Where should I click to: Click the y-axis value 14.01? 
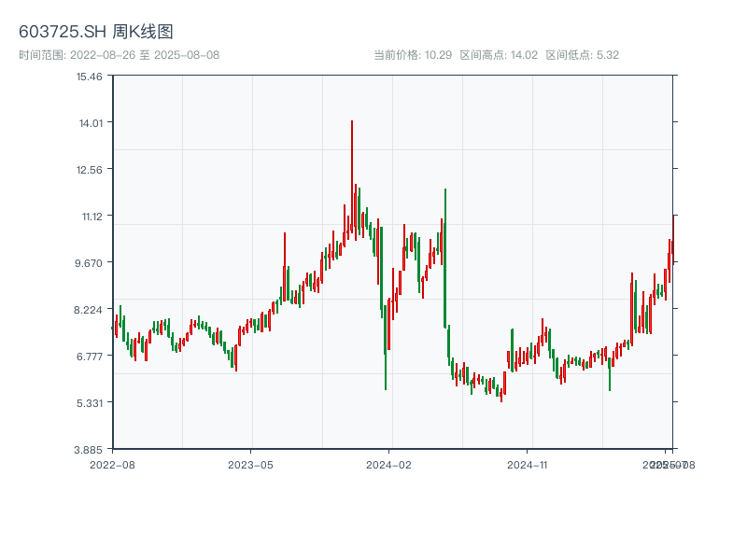(x=91, y=123)
